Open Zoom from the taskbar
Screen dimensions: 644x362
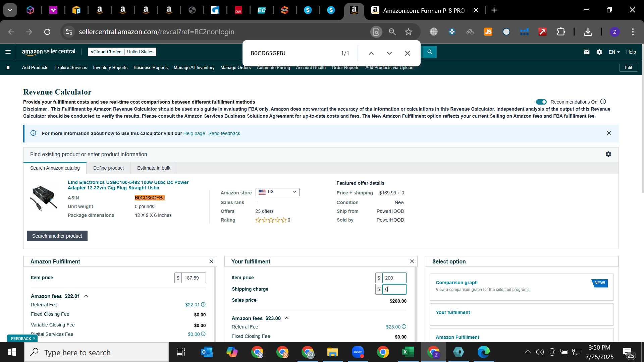click(358, 352)
